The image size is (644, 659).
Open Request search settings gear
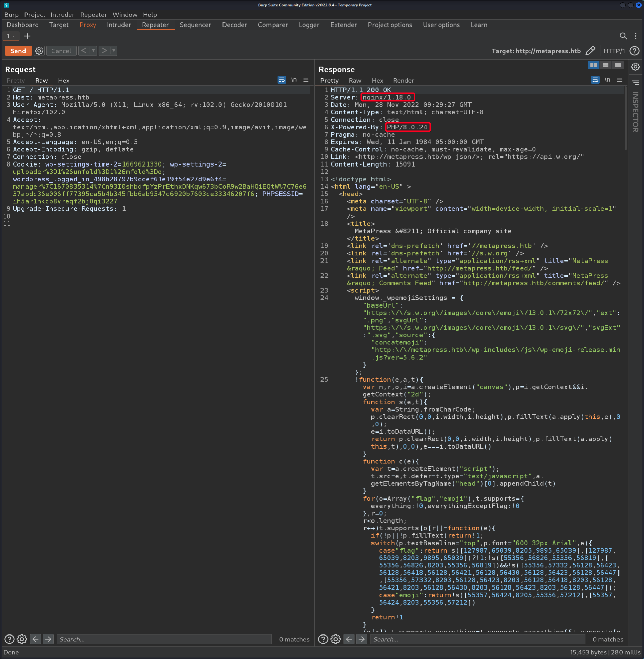coord(22,639)
